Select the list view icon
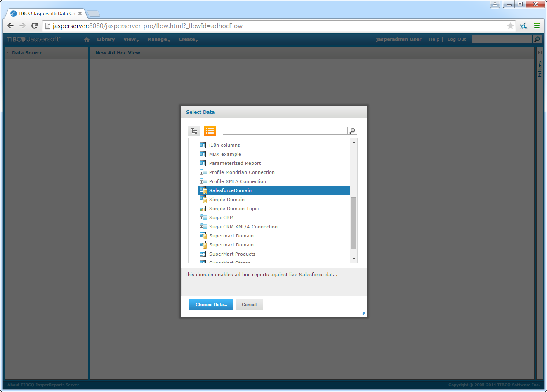Image resolution: width=547 pixels, height=392 pixels. point(210,131)
